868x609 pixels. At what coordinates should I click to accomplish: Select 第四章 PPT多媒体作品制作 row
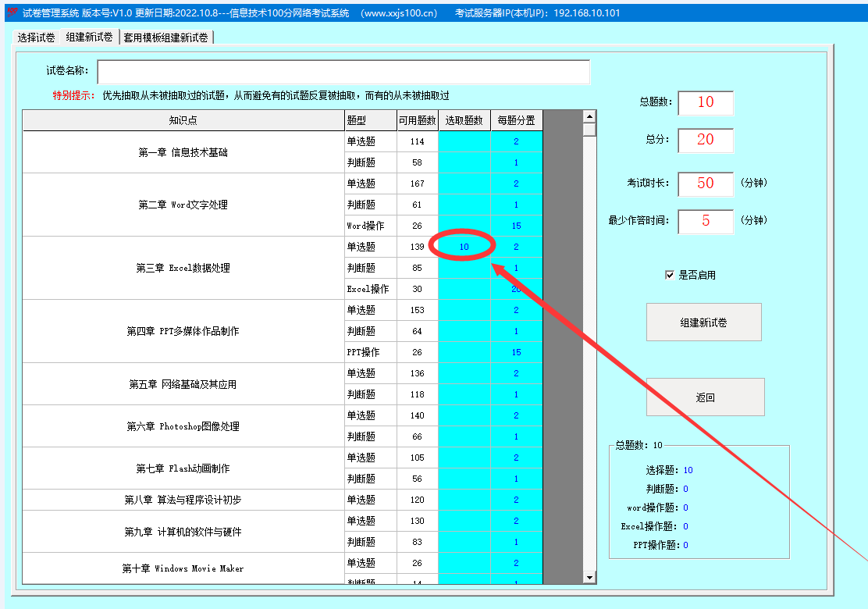click(x=183, y=331)
